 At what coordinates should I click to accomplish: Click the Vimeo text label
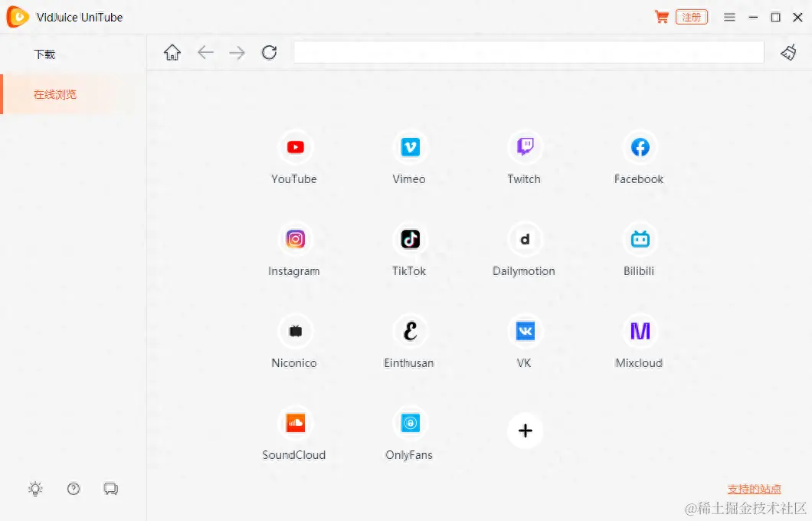pos(409,179)
